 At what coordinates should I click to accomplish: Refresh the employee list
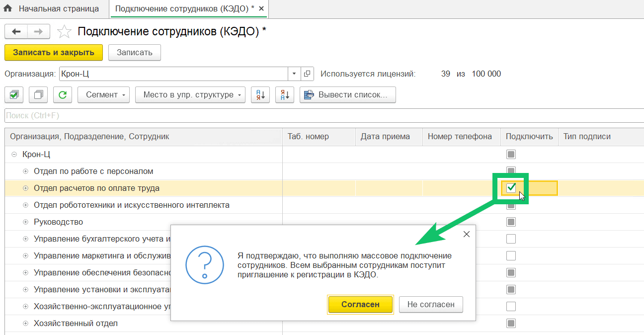click(x=63, y=94)
